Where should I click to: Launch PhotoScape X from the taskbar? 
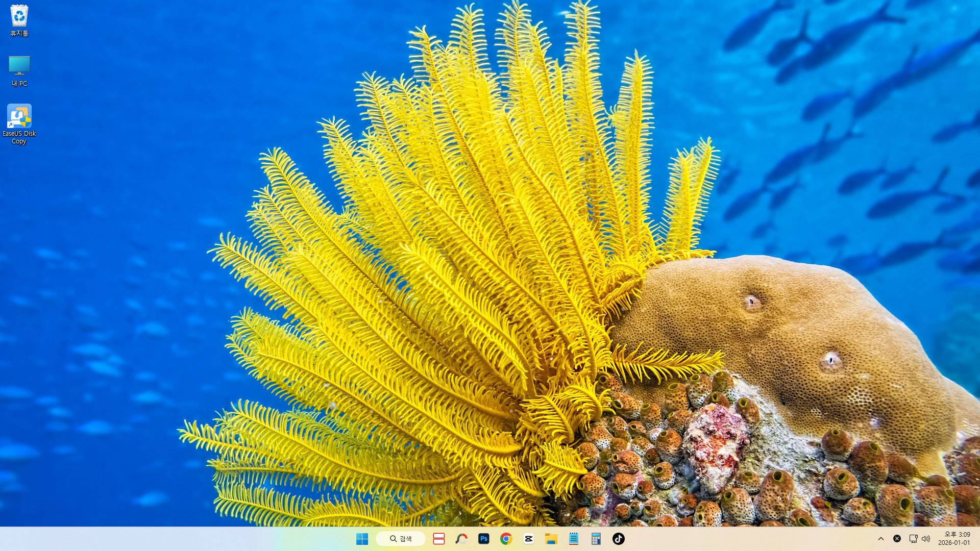461,539
